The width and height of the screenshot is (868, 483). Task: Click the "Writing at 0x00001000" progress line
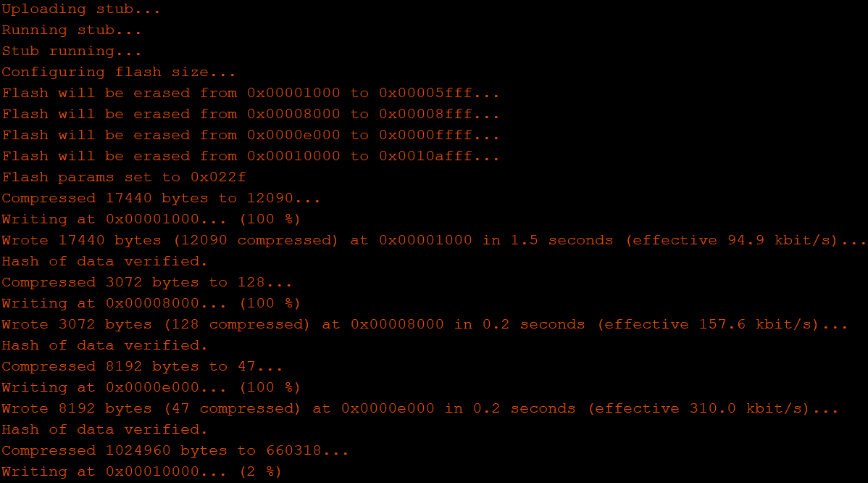[x=151, y=220]
